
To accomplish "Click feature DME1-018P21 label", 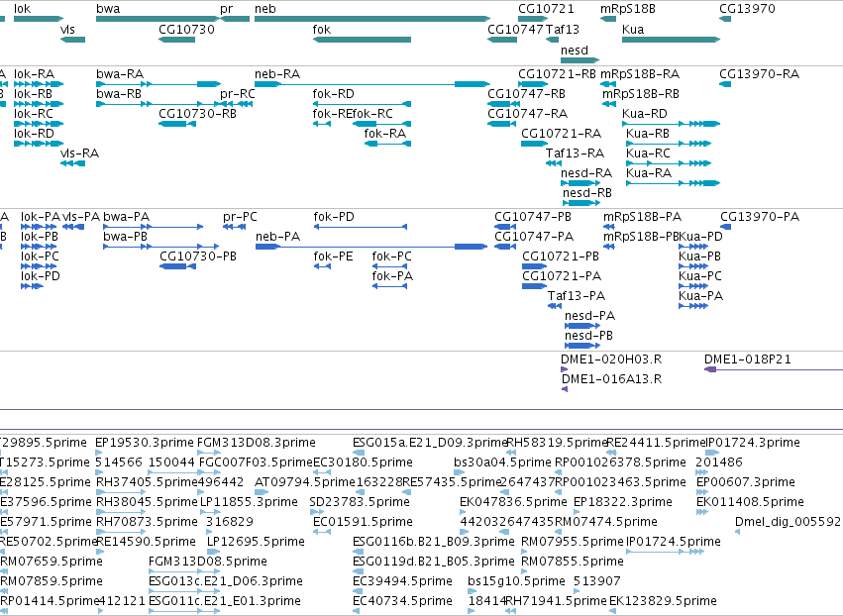I will point(748,359).
